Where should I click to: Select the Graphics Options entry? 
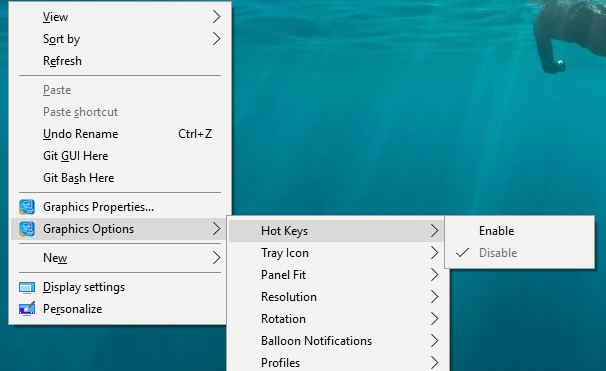(x=120, y=229)
